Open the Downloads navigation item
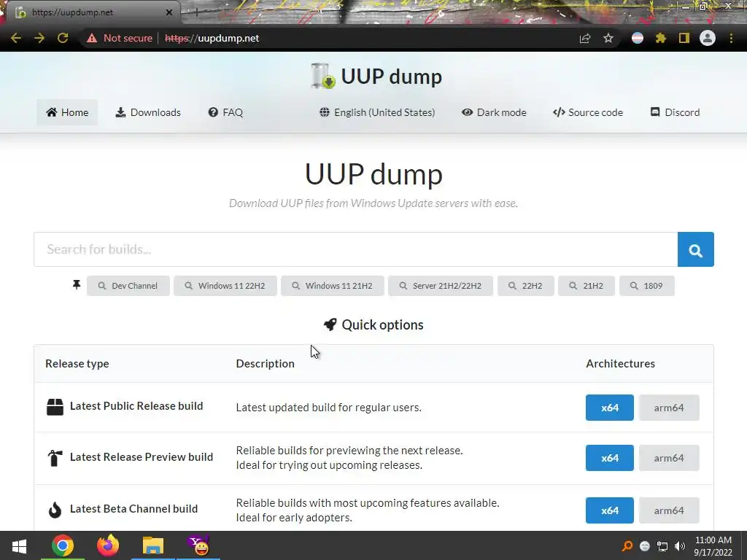The height and width of the screenshot is (560, 747). (x=148, y=112)
